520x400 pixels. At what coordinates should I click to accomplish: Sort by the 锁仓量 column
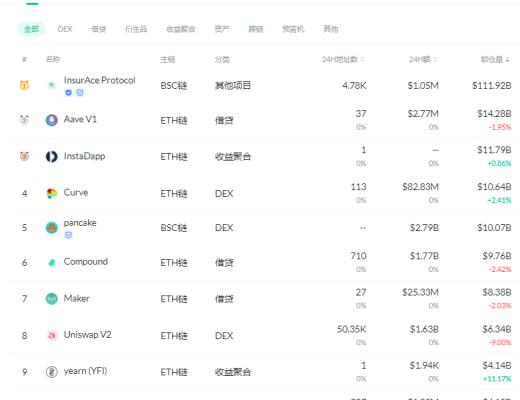point(495,59)
